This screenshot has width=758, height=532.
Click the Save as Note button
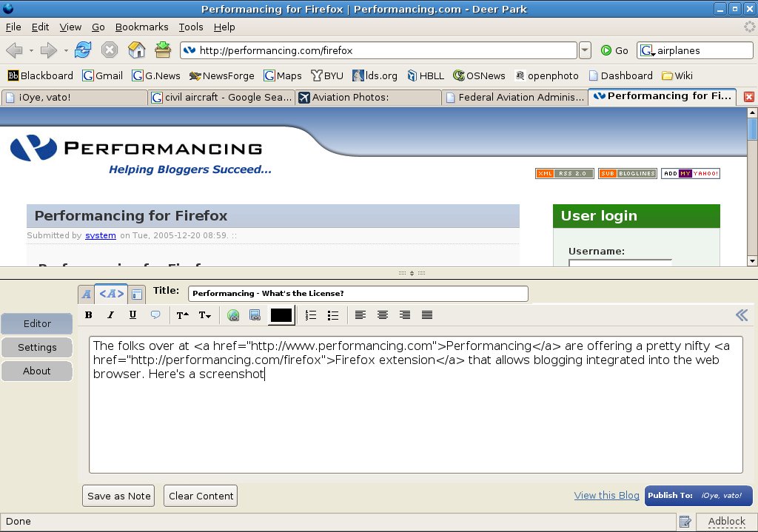coord(118,496)
